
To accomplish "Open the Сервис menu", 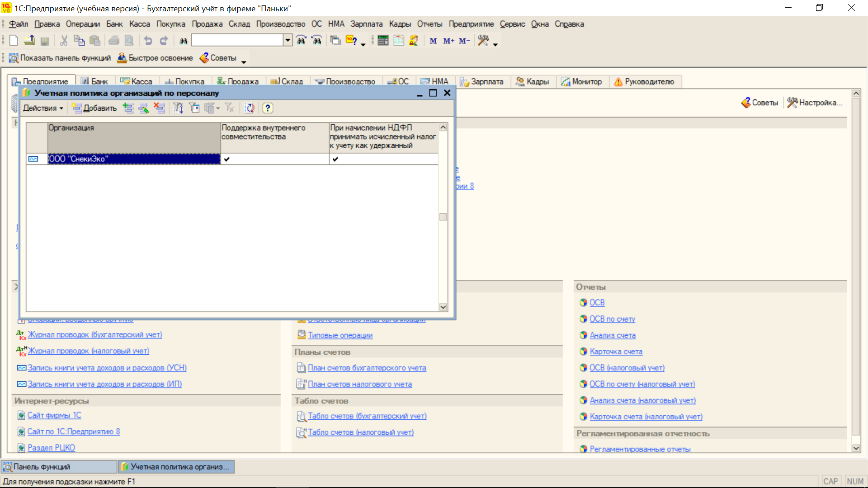I will pos(512,24).
